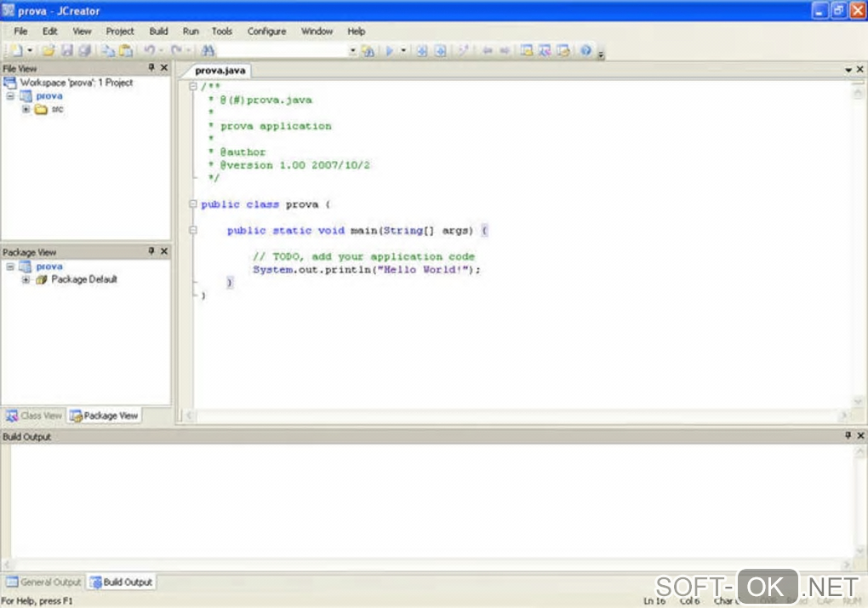Screen dimensions: 868x608
Task: Open the Edit menu
Action: click(x=50, y=31)
